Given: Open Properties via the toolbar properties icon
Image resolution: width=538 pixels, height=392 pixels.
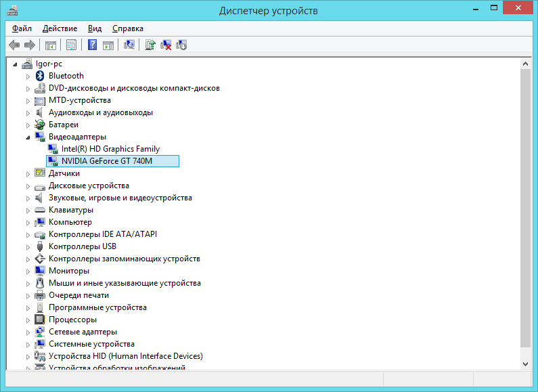Looking at the screenshot, I should pos(71,45).
